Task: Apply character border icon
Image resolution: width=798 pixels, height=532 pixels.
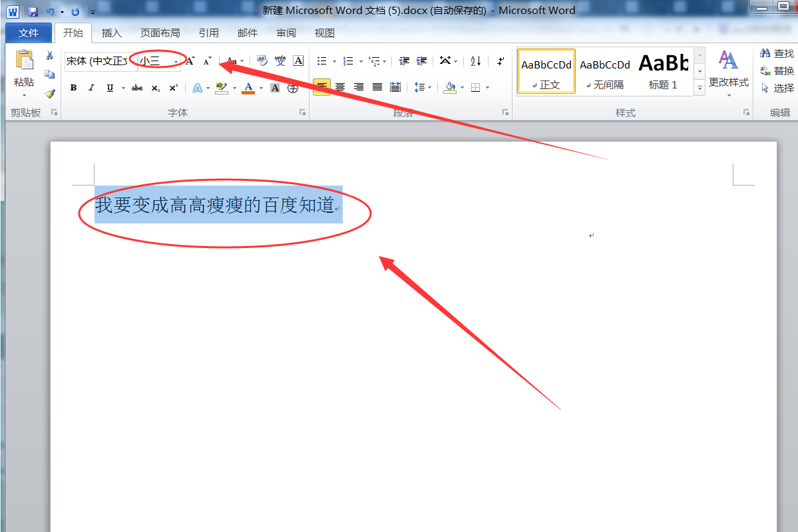Action: coord(299,61)
